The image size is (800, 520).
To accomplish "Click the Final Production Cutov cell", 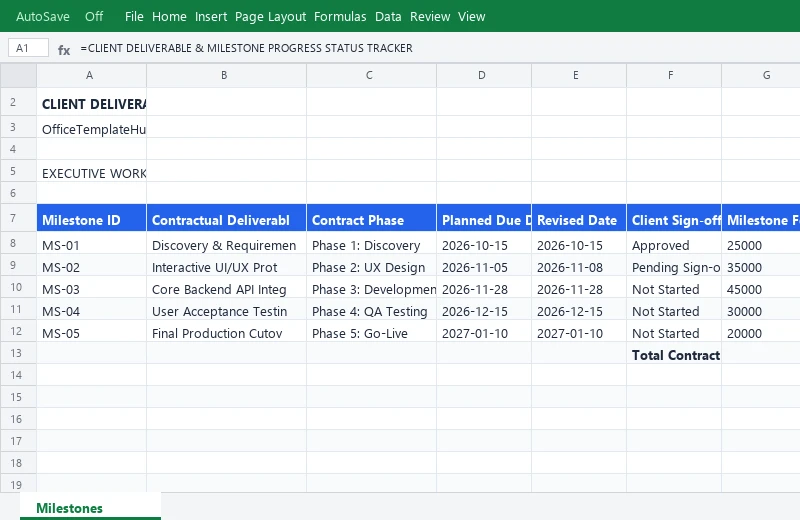I will 227,333.
